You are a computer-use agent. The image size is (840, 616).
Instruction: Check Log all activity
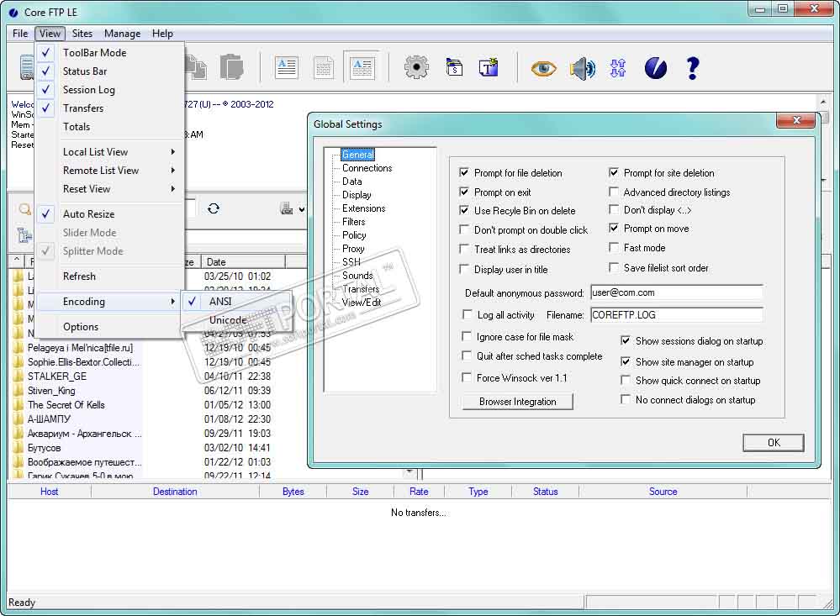[x=468, y=314]
